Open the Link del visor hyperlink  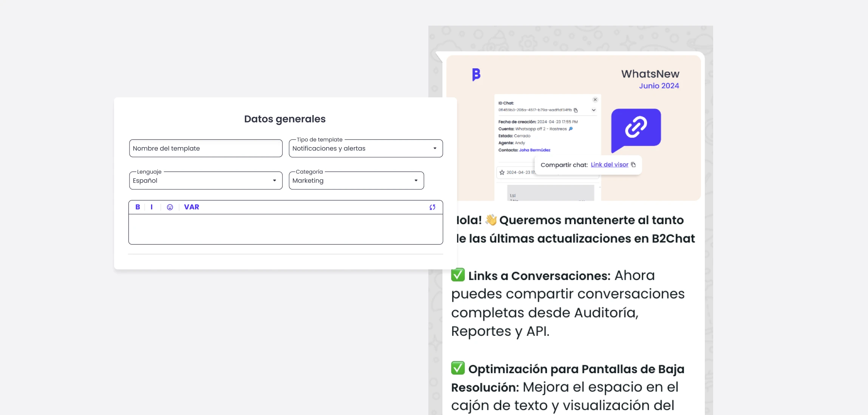click(x=609, y=165)
